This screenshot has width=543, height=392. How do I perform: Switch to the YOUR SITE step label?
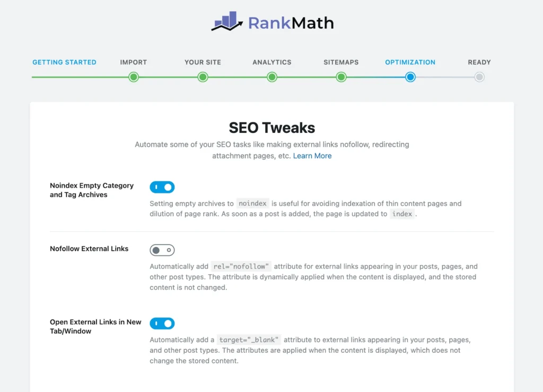[203, 62]
